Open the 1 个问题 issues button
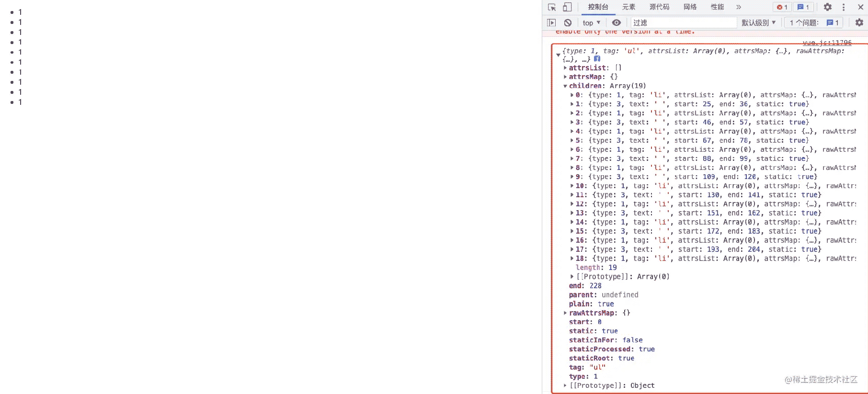This screenshot has height=394, width=868. 814,23
